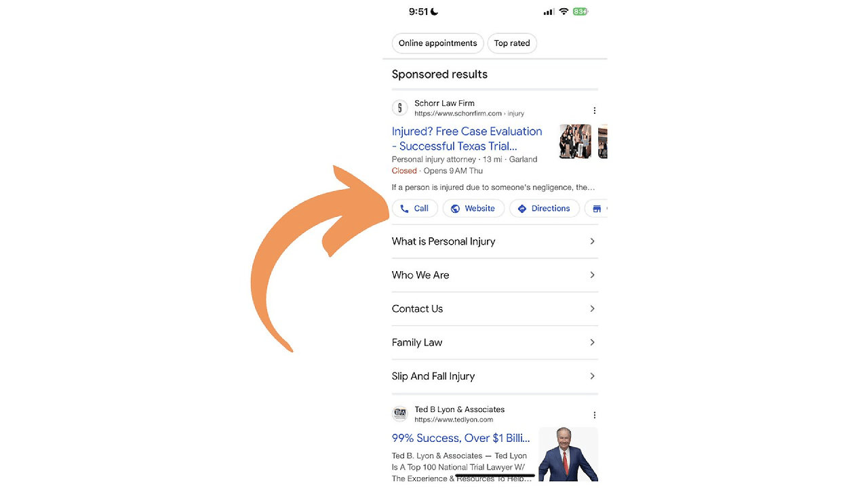The width and height of the screenshot is (868, 488).
Task: Tap the Schorr Law Firm logo icon
Action: pos(400,108)
